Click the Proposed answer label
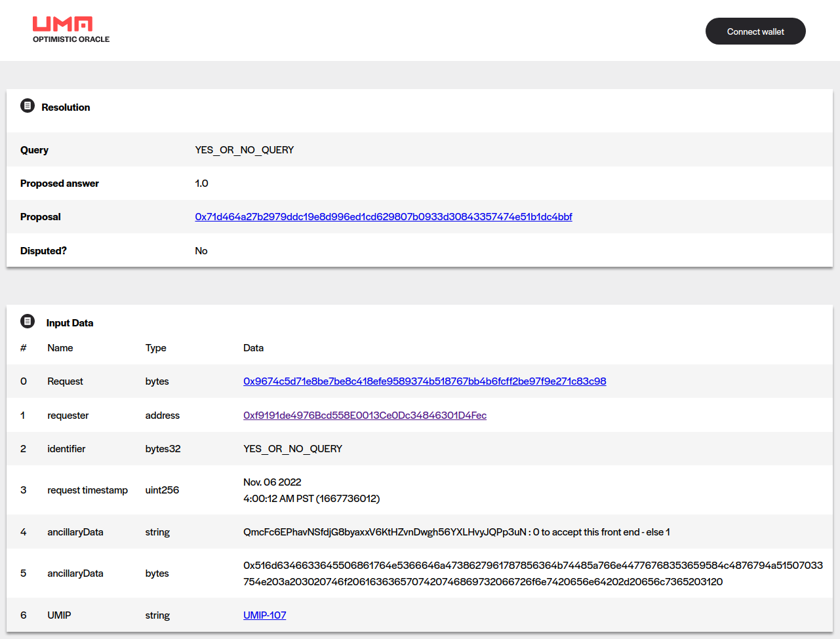Image resolution: width=840 pixels, height=639 pixels. [60, 184]
